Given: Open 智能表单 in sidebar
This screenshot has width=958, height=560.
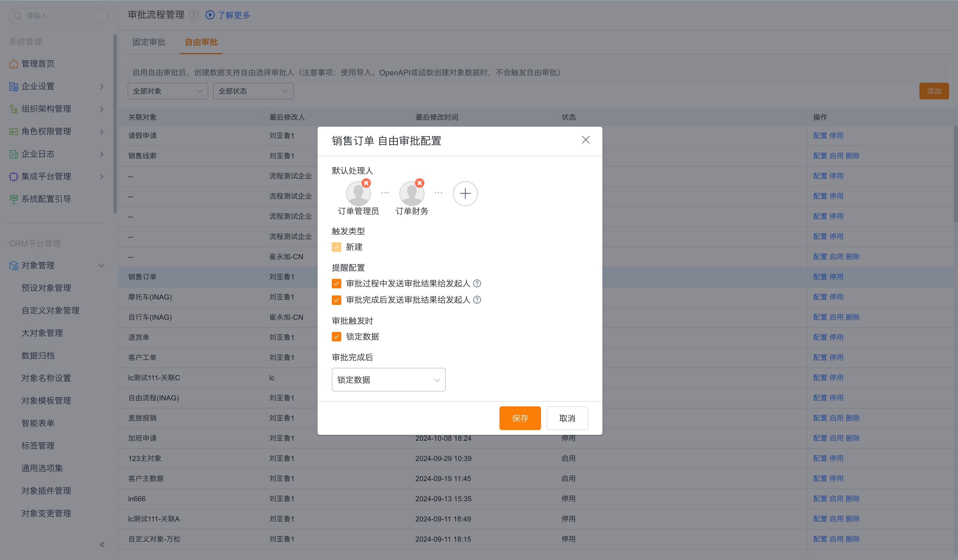Looking at the screenshot, I should 38,423.
